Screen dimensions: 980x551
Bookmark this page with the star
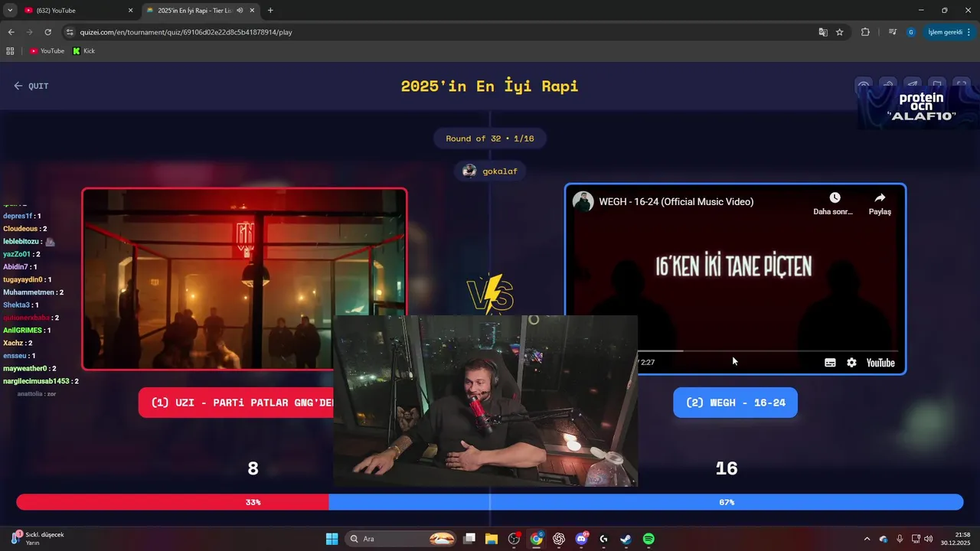[840, 32]
